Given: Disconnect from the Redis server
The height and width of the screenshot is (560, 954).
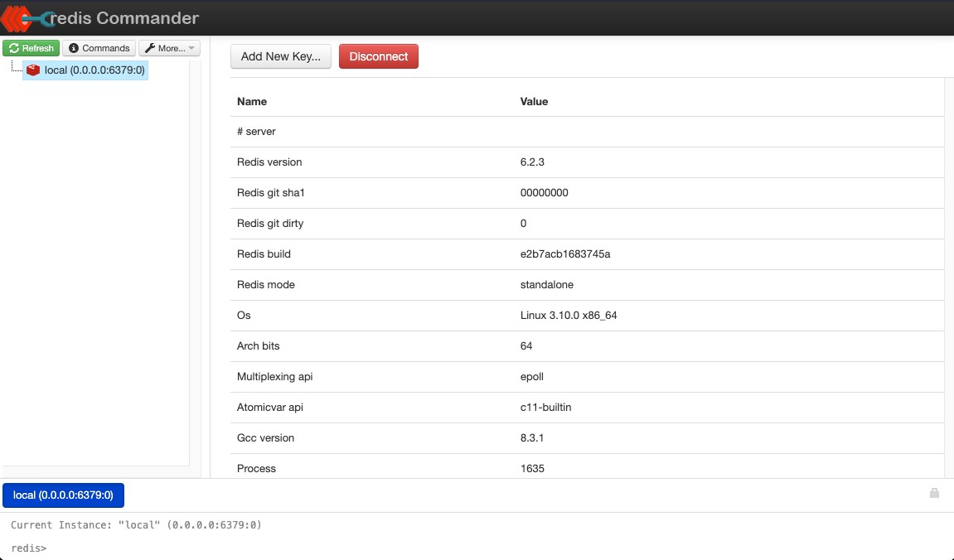Looking at the screenshot, I should click(x=379, y=56).
